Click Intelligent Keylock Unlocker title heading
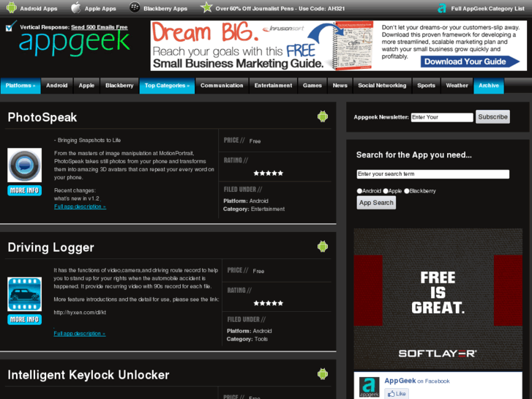This screenshot has width=532, height=399. coord(89,375)
